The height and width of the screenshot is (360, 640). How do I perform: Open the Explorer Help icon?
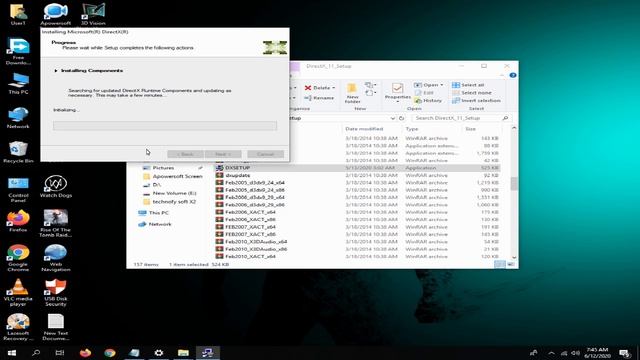click(x=513, y=75)
